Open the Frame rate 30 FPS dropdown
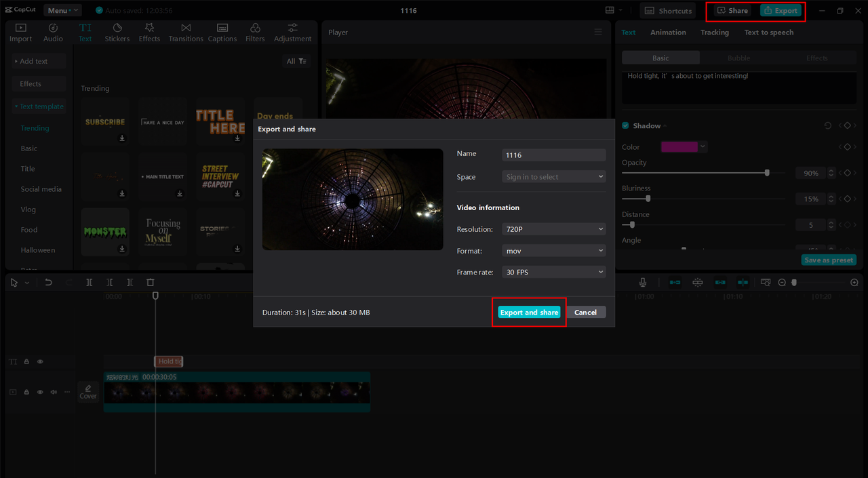The image size is (868, 478). tap(554, 272)
